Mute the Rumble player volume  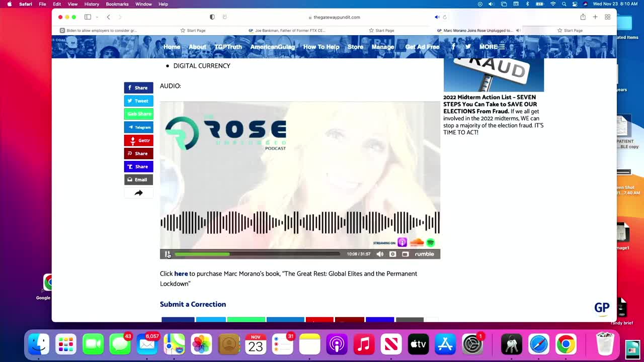(380, 254)
